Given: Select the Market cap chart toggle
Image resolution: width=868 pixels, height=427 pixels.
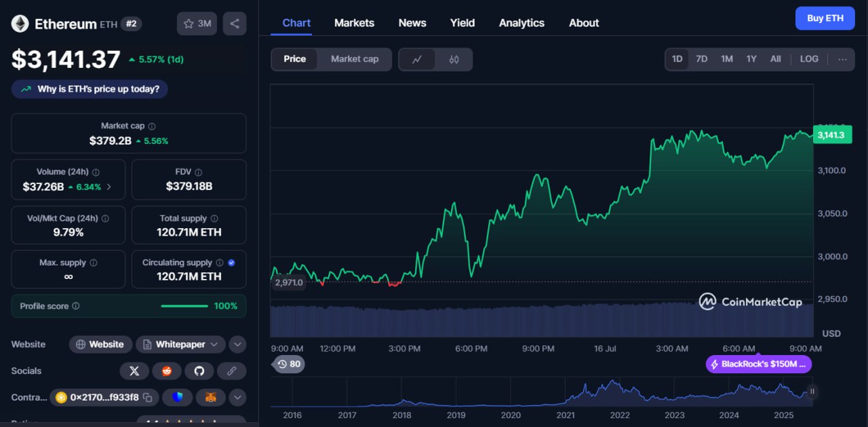Looking at the screenshot, I should point(355,59).
